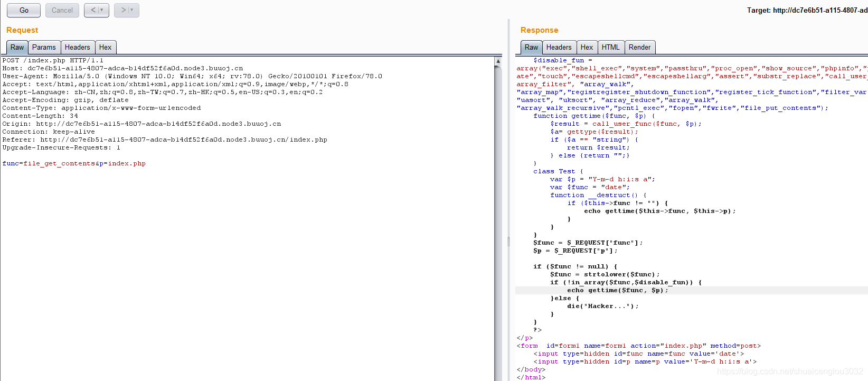Click the User-Agent header line
This screenshot has width=868, height=381.
(x=192, y=76)
